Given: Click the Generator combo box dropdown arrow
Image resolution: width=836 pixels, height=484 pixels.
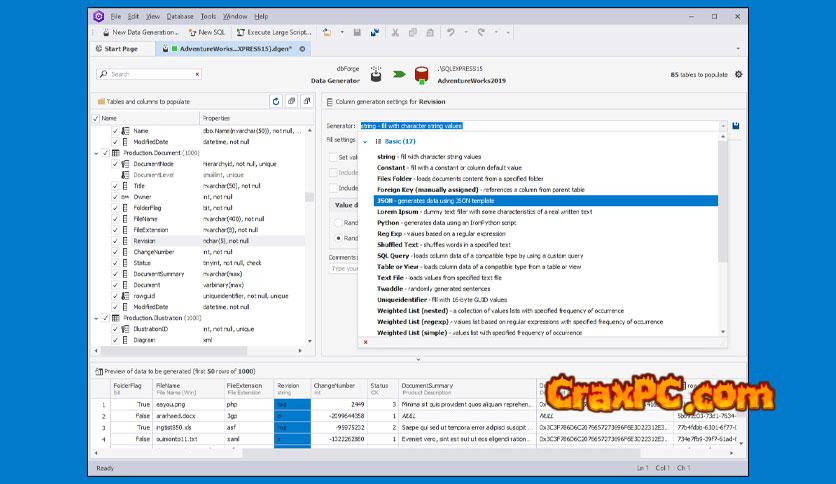Looking at the screenshot, I should pyautogui.click(x=722, y=126).
